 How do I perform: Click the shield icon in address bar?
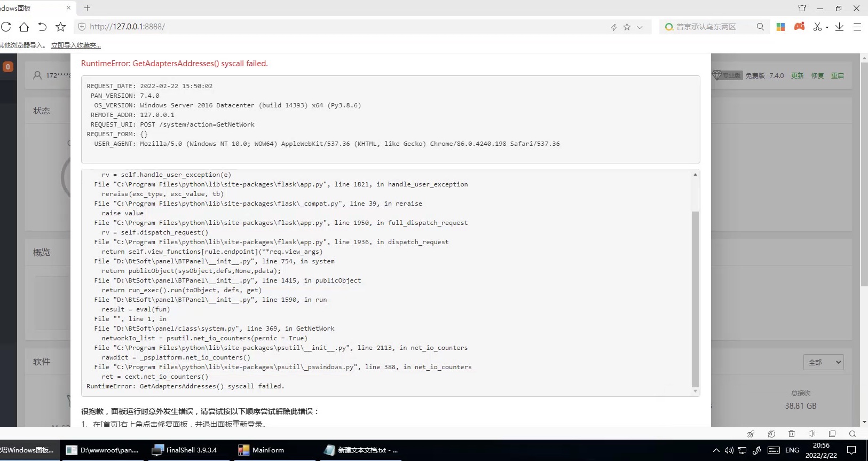point(82,27)
